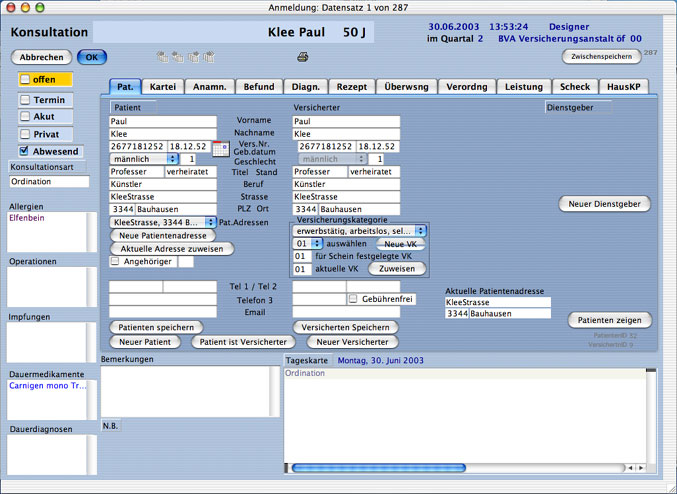Switch to Überwsng tab
677x494 pixels.
[x=406, y=86]
